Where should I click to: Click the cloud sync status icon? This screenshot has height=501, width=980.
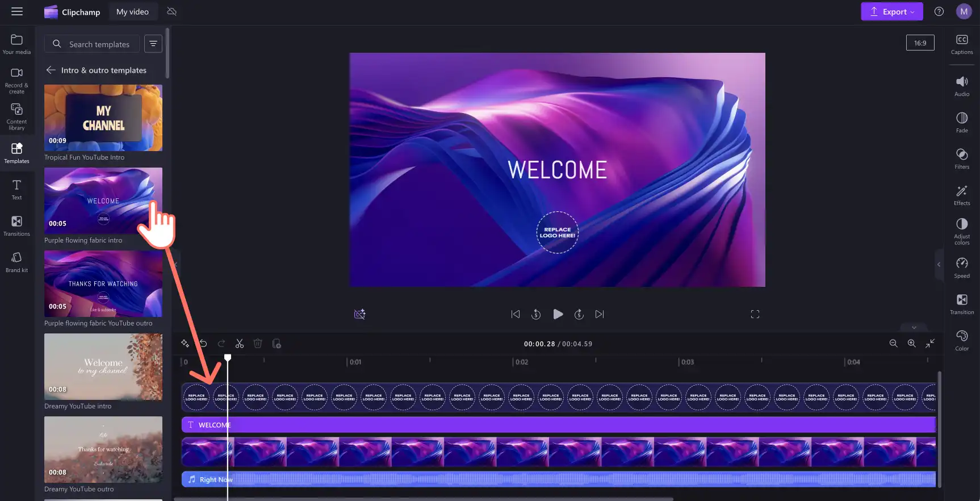pos(172,12)
